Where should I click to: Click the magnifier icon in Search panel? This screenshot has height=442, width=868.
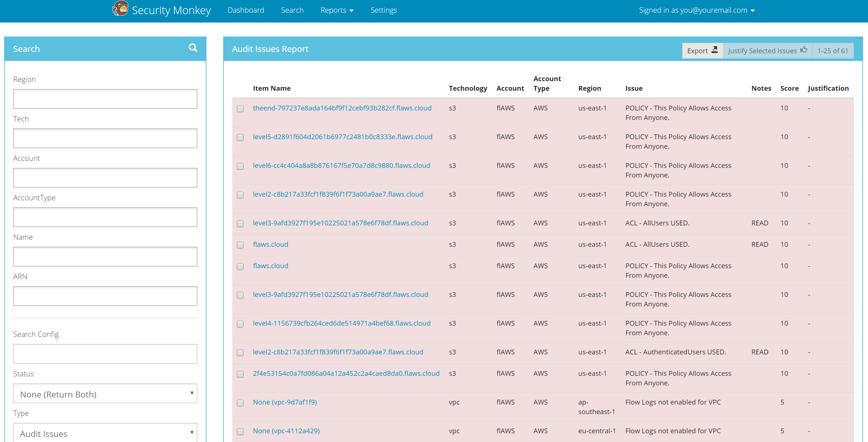click(193, 48)
